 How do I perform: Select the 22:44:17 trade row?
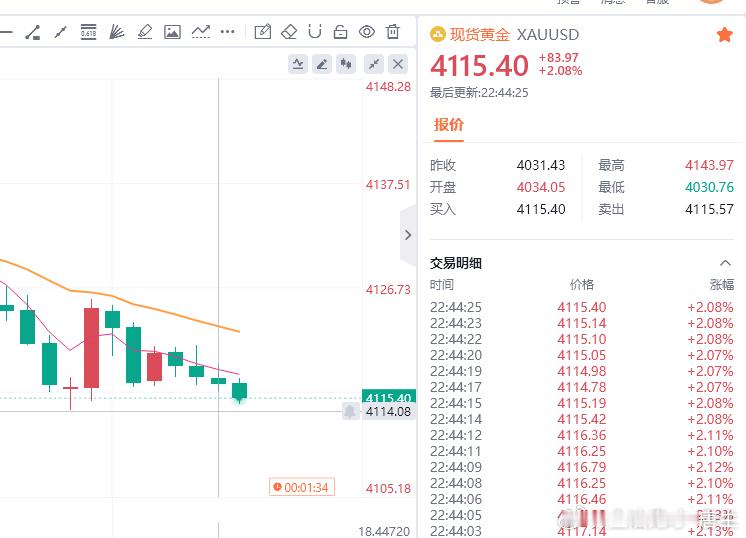pyautogui.click(x=581, y=387)
